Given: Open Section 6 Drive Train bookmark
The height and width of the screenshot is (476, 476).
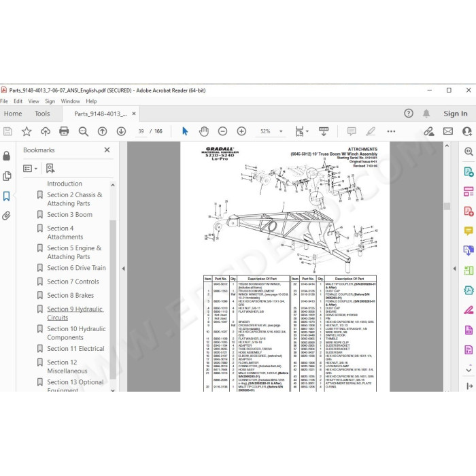Looking at the screenshot, I should 76,268.
